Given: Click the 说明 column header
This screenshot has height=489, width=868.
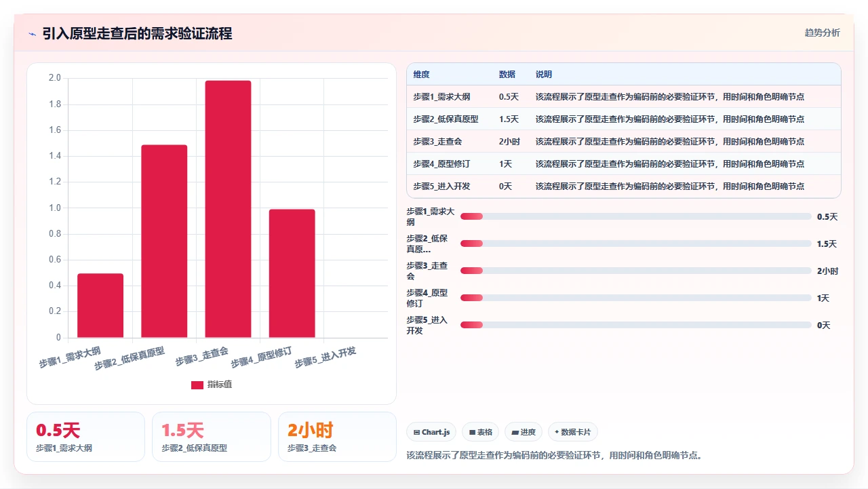Looking at the screenshot, I should click(544, 74).
